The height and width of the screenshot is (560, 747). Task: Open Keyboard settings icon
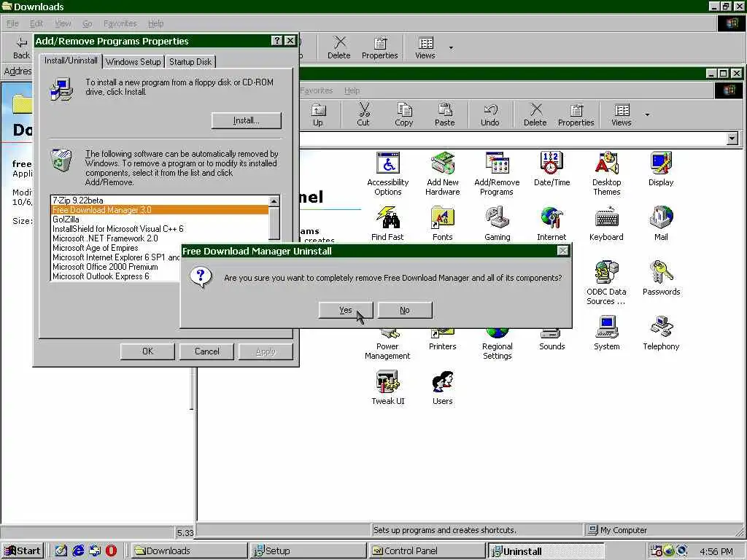606,223
